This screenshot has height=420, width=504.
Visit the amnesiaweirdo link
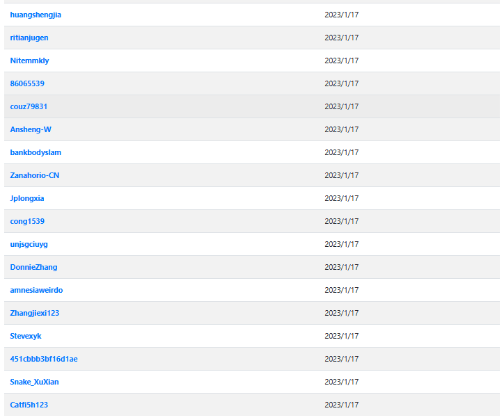(36, 290)
